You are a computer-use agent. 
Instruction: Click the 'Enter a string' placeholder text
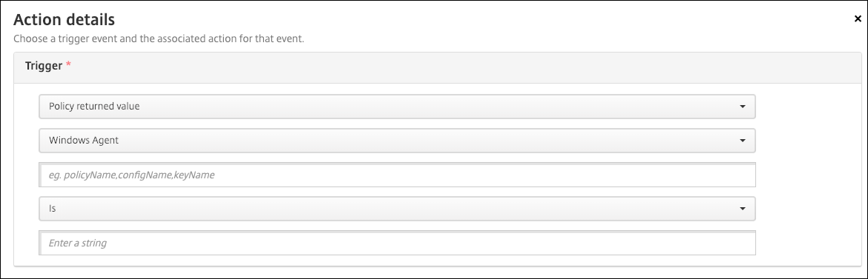tap(78, 243)
